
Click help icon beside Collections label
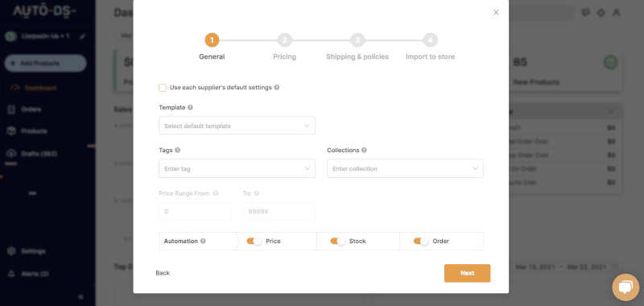pos(365,151)
